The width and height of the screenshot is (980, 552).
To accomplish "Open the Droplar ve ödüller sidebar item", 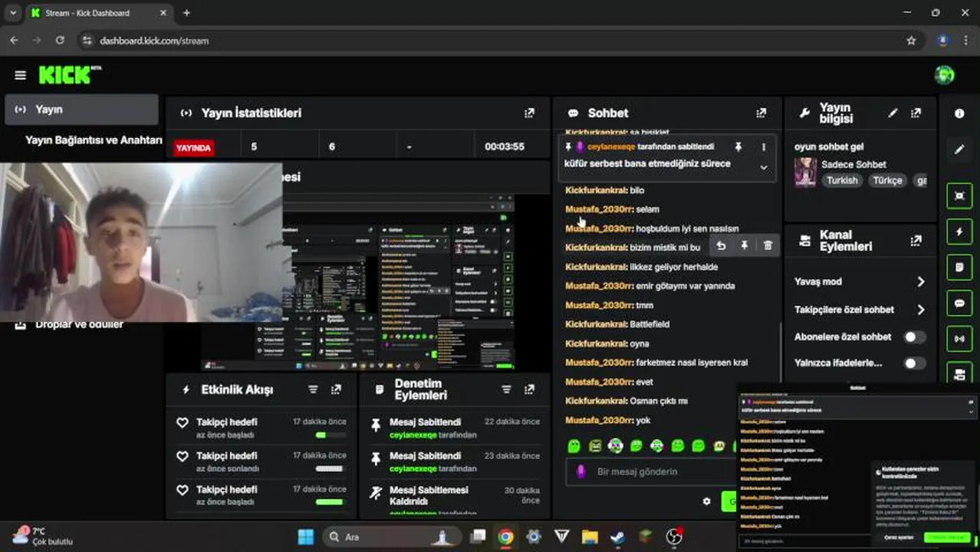I will (x=79, y=324).
